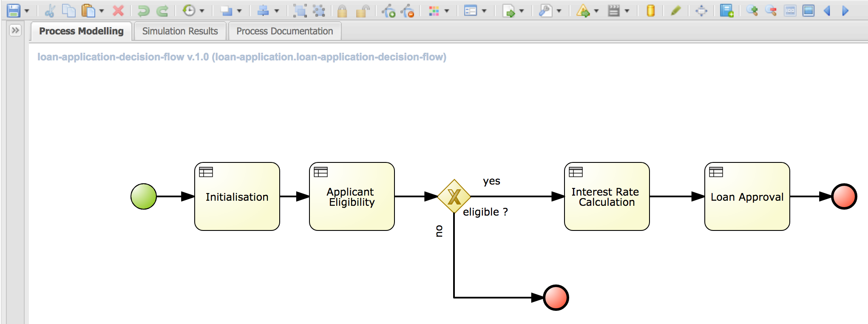Open the export page dropdown arrow

pos(522,11)
